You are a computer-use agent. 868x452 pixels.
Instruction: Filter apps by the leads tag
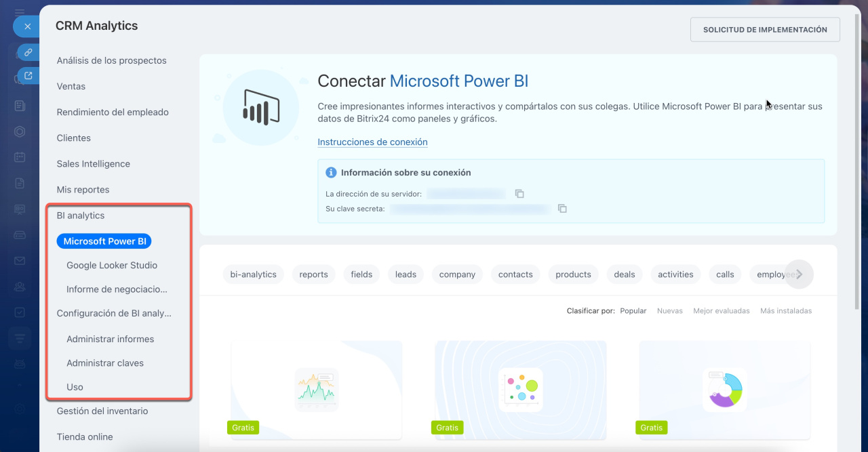(x=406, y=274)
